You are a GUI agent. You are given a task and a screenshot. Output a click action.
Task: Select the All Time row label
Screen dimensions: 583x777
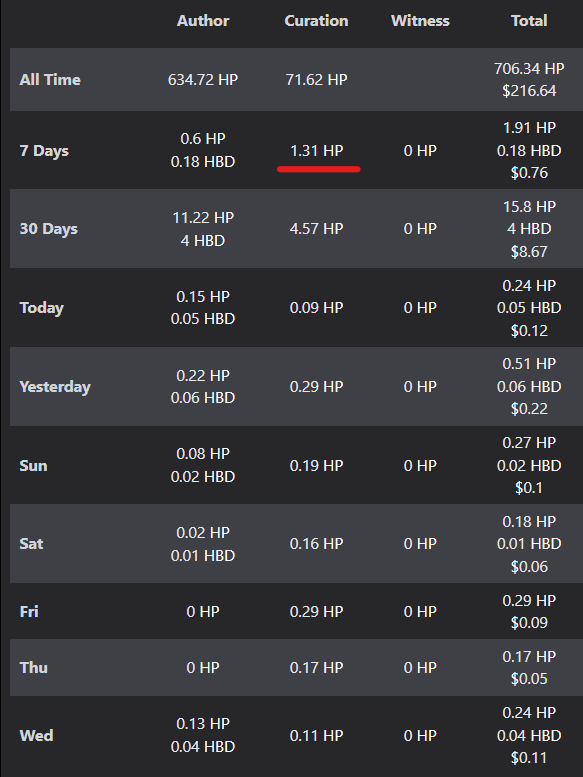[50, 80]
